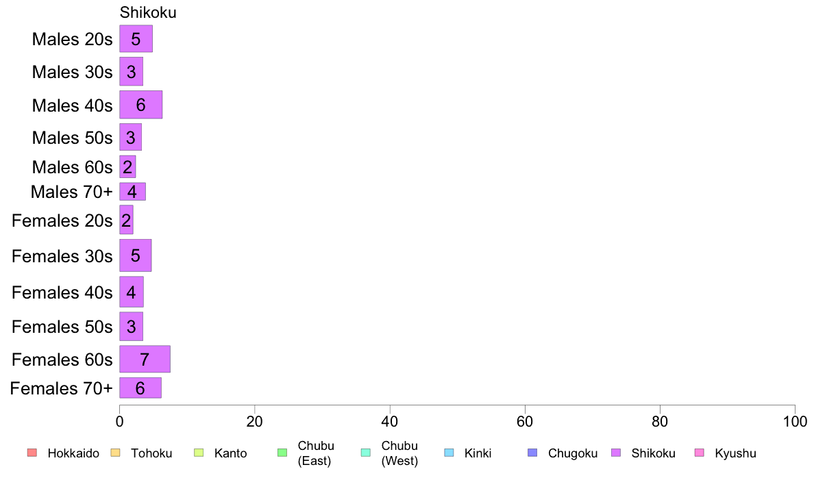The height and width of the screenshot is (504, 814).
Task: Select the Females 60s bar showing 7
Action: 145,360
